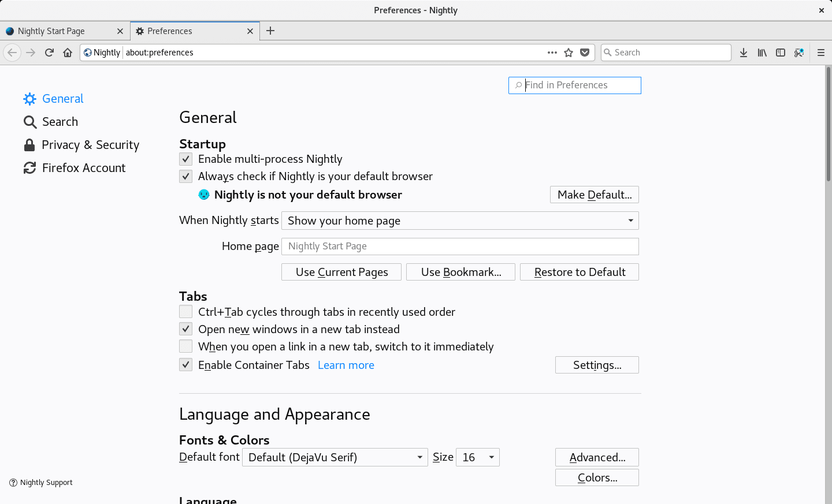Toggle Enable multi-process Nightly checkbox
This screenshot has width=832, height=504.
coord(185,159)
